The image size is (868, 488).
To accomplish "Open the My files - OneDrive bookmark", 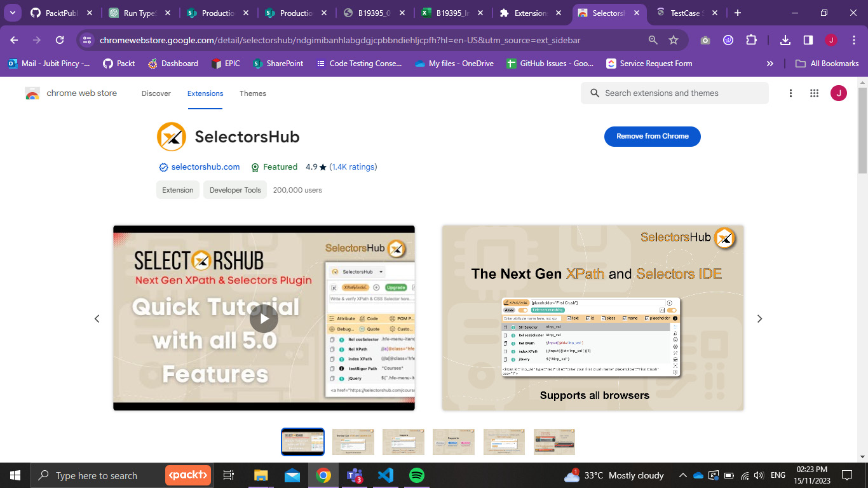I will (454, 64).
